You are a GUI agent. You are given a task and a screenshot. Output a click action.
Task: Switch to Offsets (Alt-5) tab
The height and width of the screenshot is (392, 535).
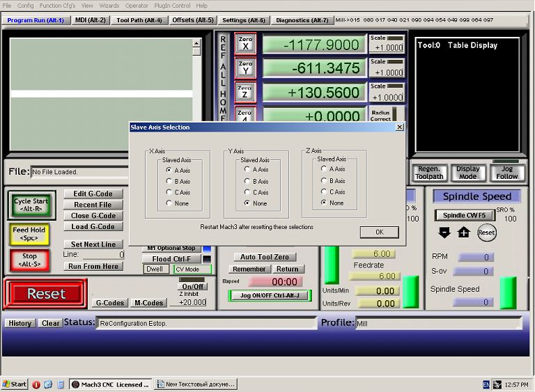pyautogui.click(x=193, y=20)
